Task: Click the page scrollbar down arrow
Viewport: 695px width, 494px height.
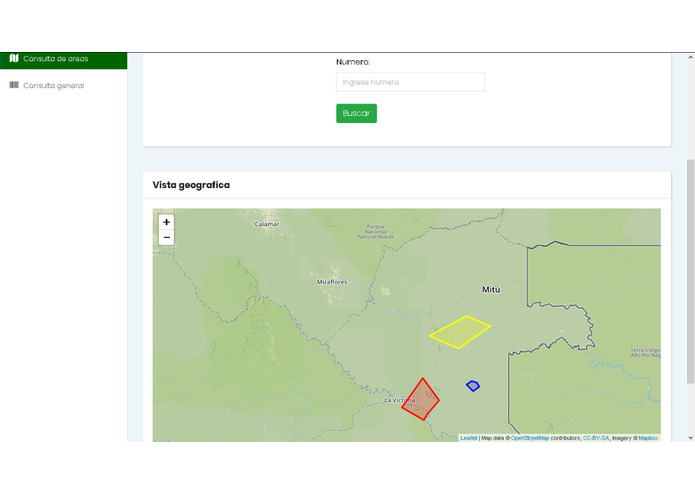Action: coord(691,438)
